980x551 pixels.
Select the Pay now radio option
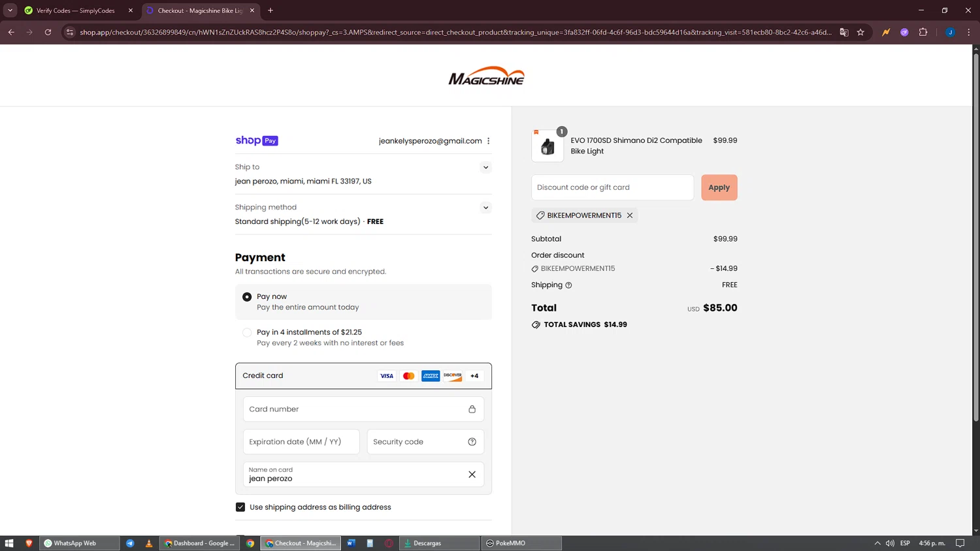(247, 297)
